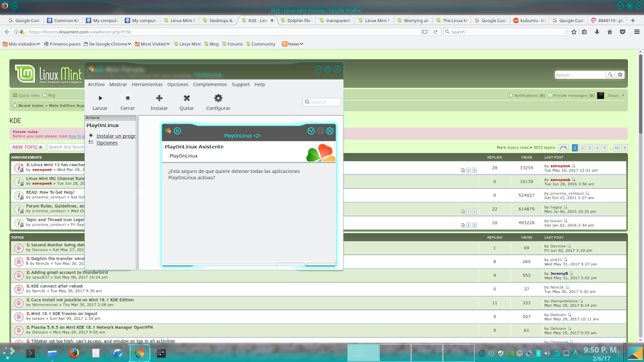Viewport: 644px width, 362px height.
Task: Open Board index link
Action: point(30,105)
